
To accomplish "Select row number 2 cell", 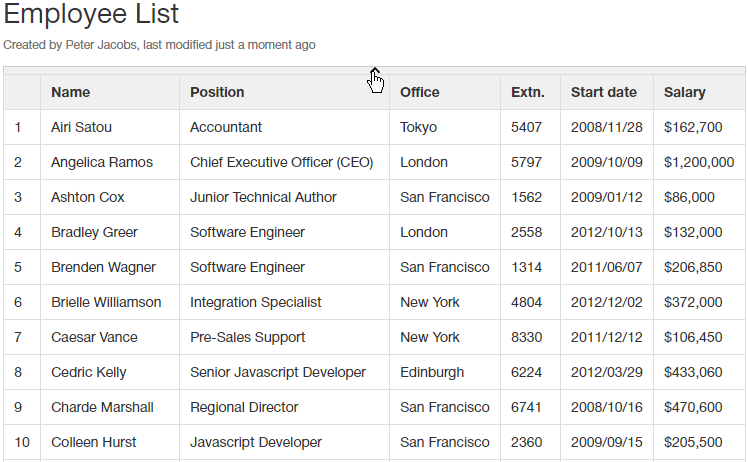I will 18,162.
